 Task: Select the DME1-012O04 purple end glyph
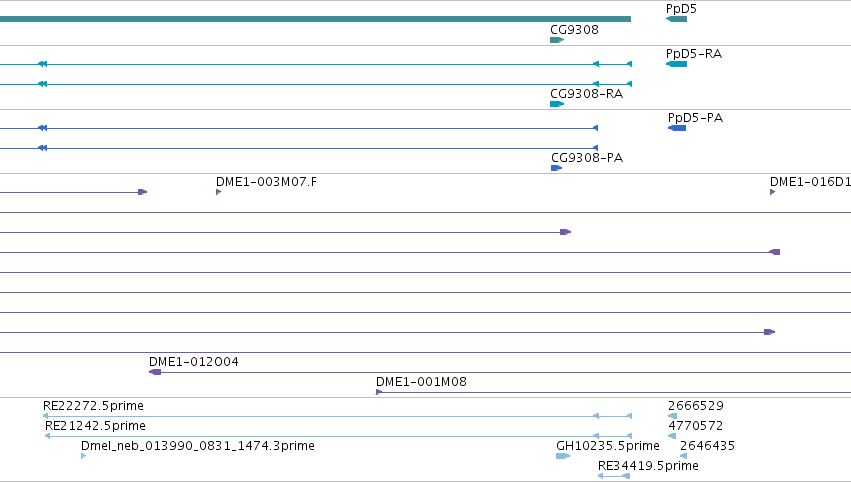pos(155,372)
